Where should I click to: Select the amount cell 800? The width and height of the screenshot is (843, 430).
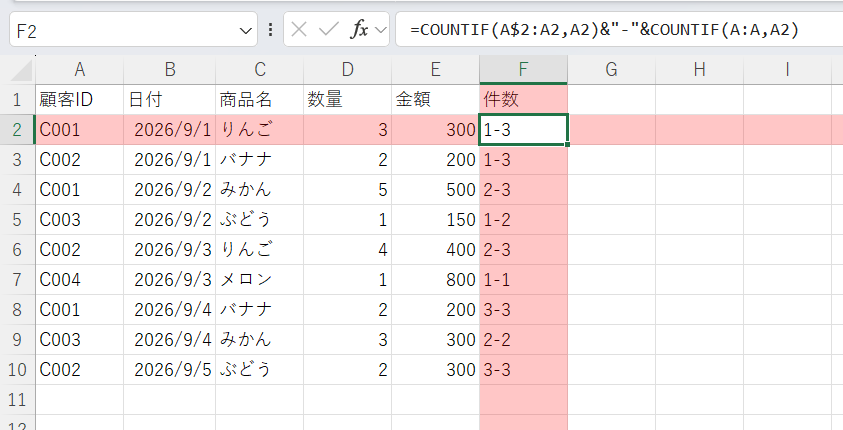click(435, 280)
